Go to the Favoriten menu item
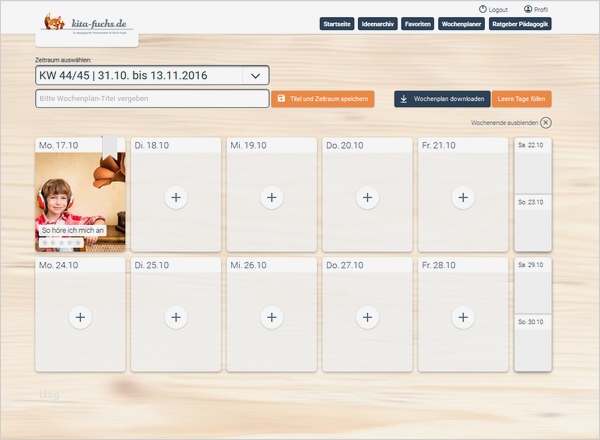 (x=417, y=24)
